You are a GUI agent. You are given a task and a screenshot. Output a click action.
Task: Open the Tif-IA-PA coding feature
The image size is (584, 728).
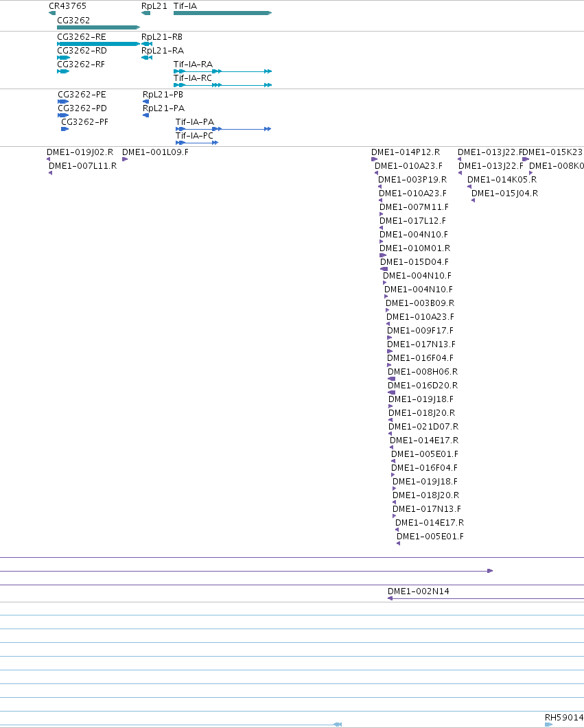223,129
